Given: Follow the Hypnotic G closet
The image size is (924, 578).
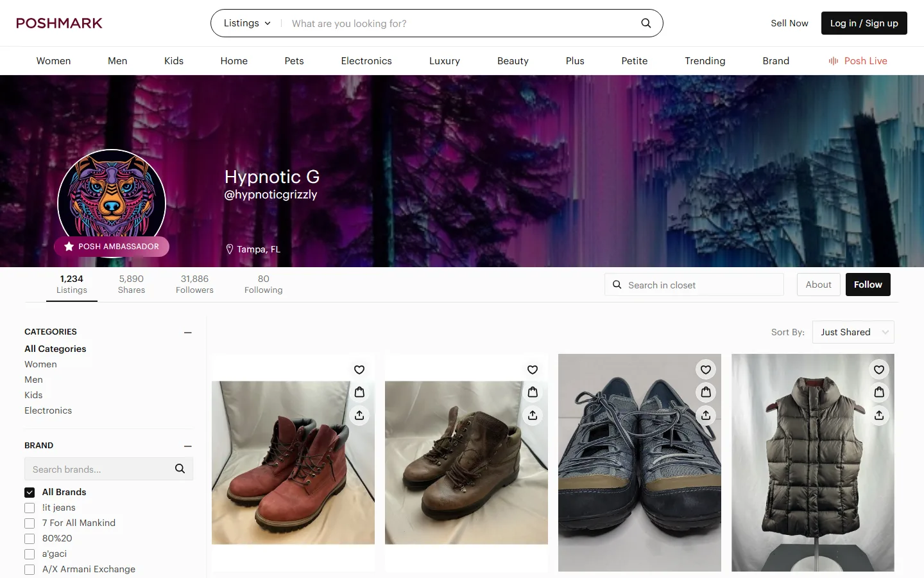Looking at the screenshot, I should click(x=868, y=285).
